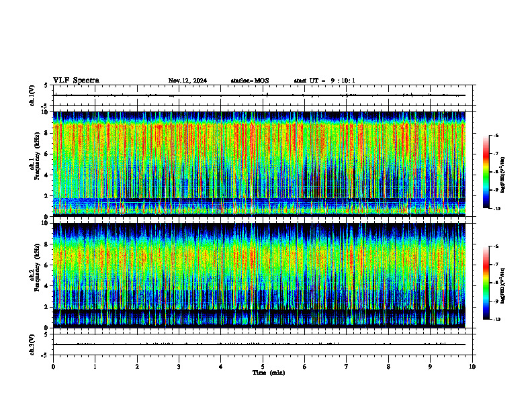Click the time axis tick '7'
This screenshot has width=532, height=411.
click(347, 367)
